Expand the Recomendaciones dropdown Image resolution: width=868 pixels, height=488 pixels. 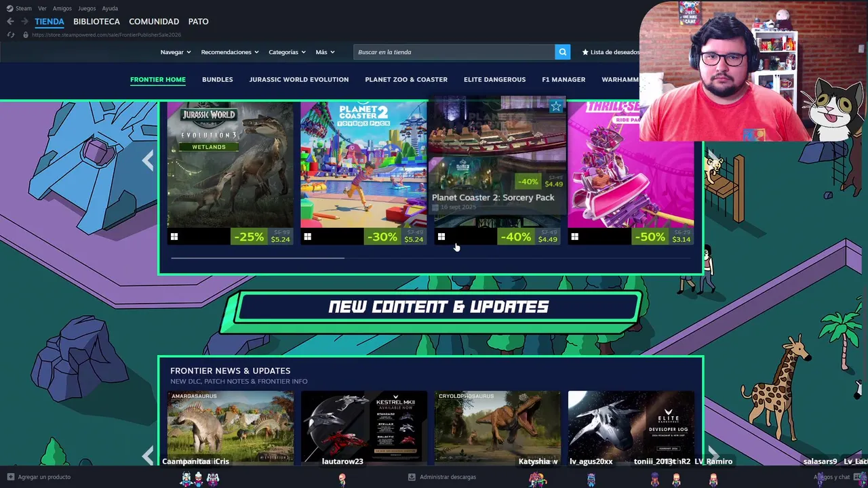pos(230,52)
